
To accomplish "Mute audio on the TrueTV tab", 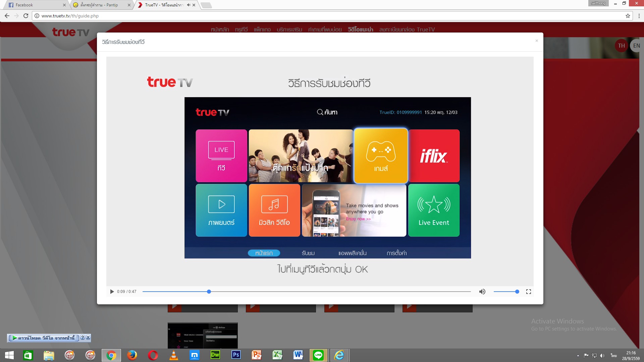I will [189, 5].
